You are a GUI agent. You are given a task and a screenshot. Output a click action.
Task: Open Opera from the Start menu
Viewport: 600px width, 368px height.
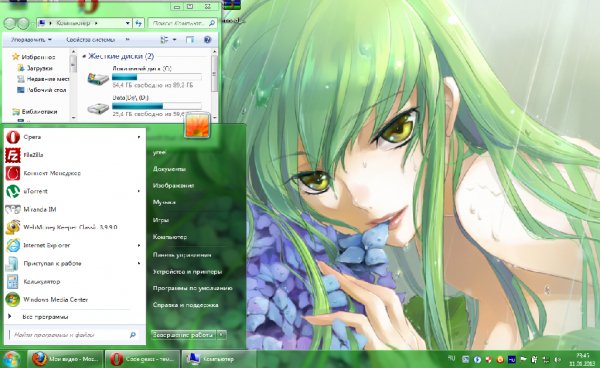[x=73, y=137]
